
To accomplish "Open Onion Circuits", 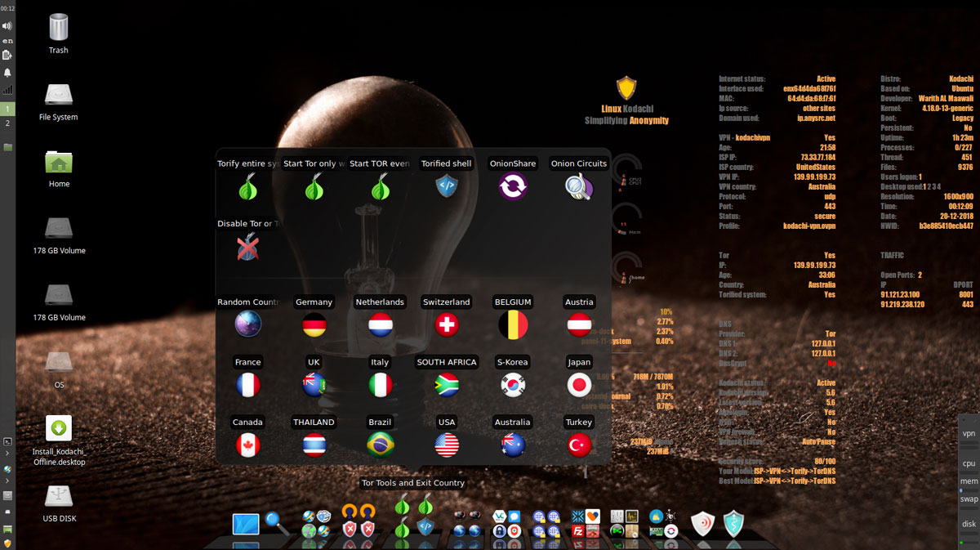I will 579,186.
